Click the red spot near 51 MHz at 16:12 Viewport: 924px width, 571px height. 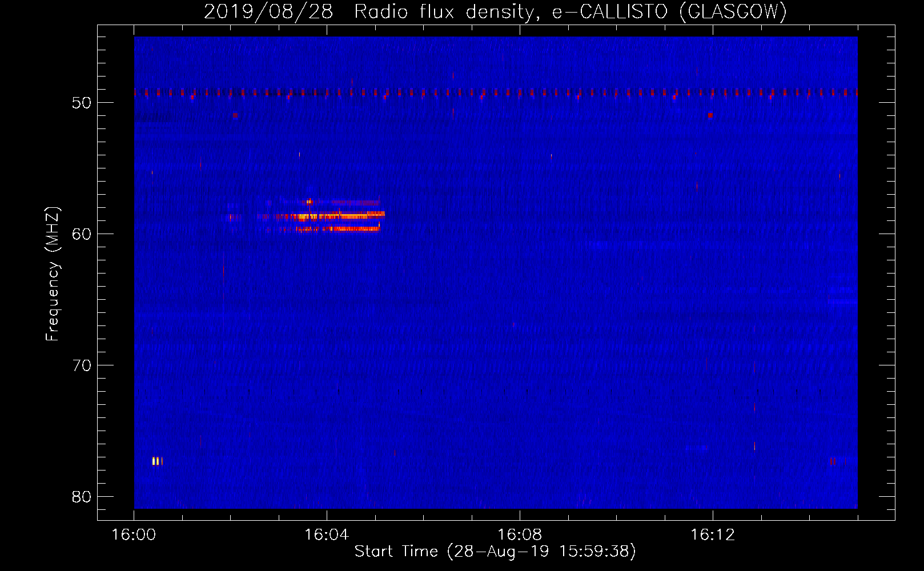point(710,115)
